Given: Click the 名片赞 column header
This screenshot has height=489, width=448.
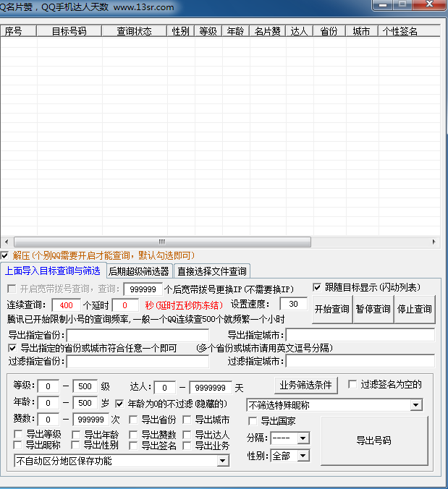Looking at the screenshot, I should [x=267, y=31].
